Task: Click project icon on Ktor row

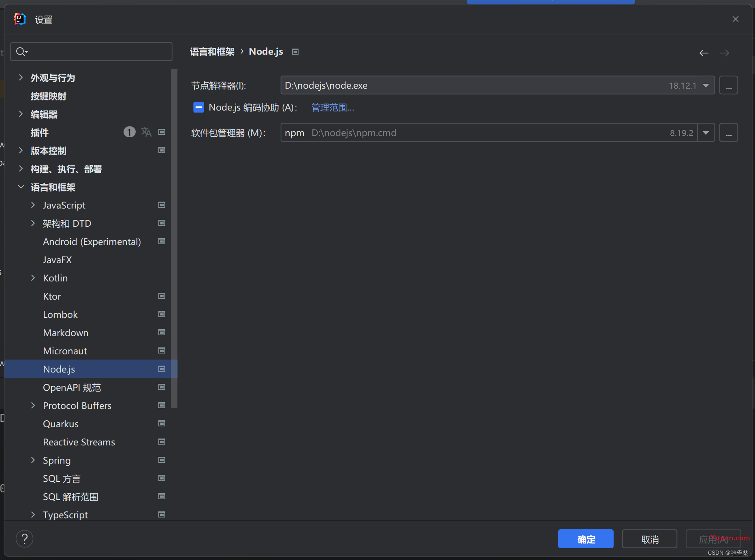Action: coord(162,296)
